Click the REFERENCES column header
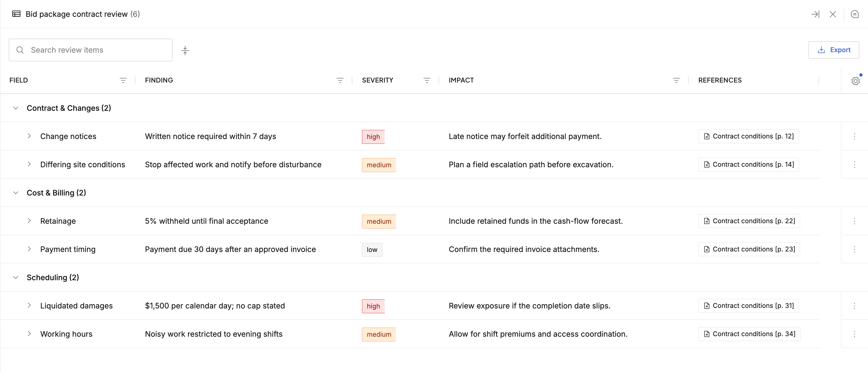The width and height of the screenshot is (868, 372). (720, 80)
